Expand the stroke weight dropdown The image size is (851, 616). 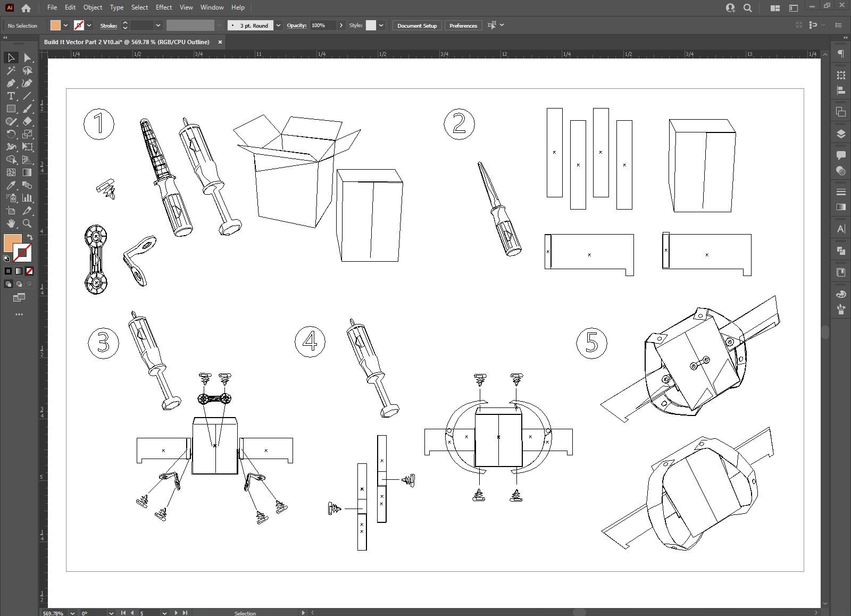pyautogui.click(x=158, y=26)
